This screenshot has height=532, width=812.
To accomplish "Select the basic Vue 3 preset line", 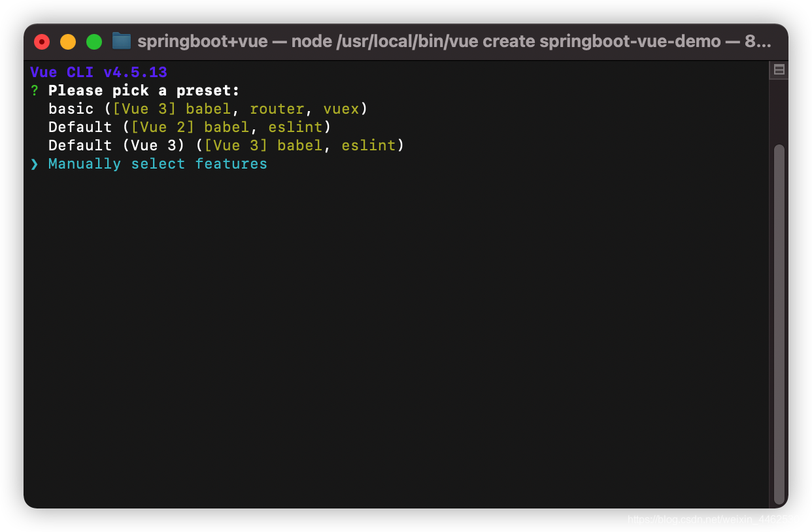I will [x=208, y=108].
